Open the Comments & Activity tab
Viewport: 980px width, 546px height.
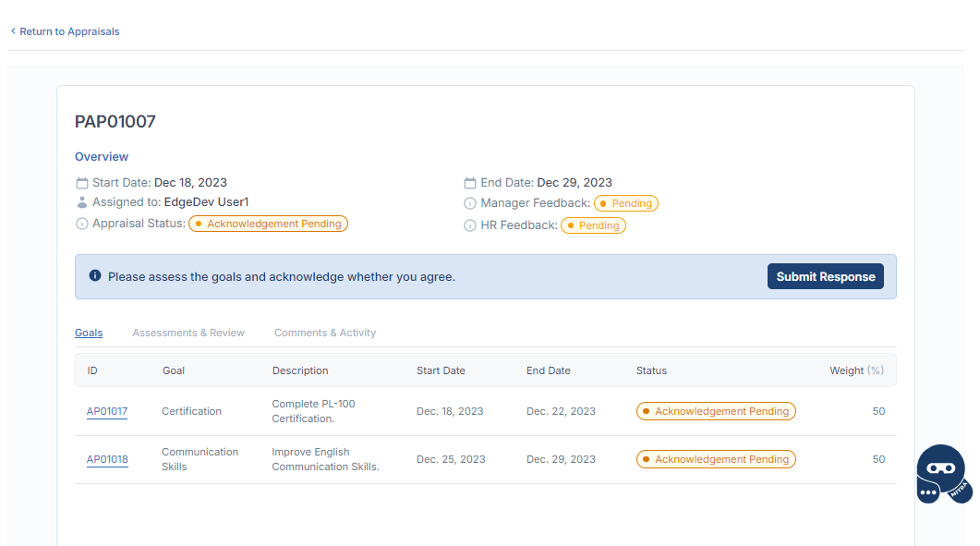pyautogui.click(x=325, y=333)
